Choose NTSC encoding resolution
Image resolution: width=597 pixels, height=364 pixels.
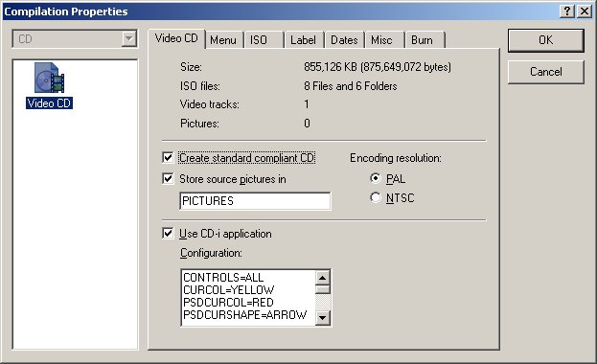[x=376, y=197]
